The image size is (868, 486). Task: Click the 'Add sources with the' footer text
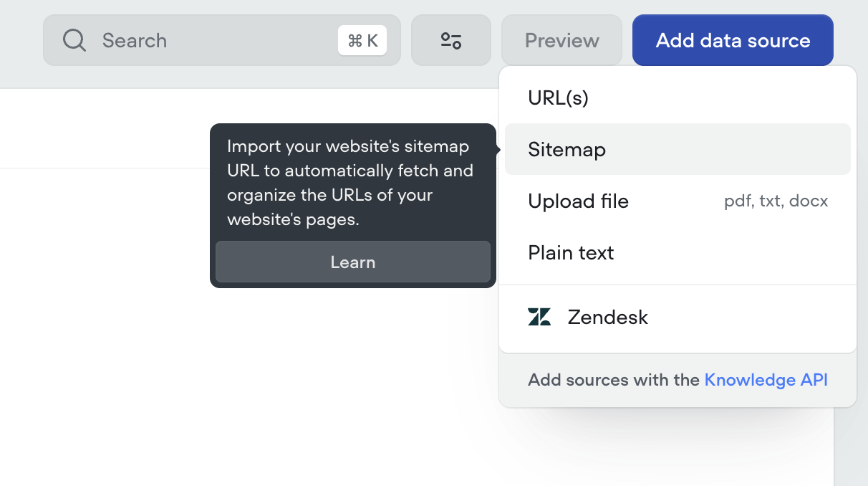click(x=613, y=380)
